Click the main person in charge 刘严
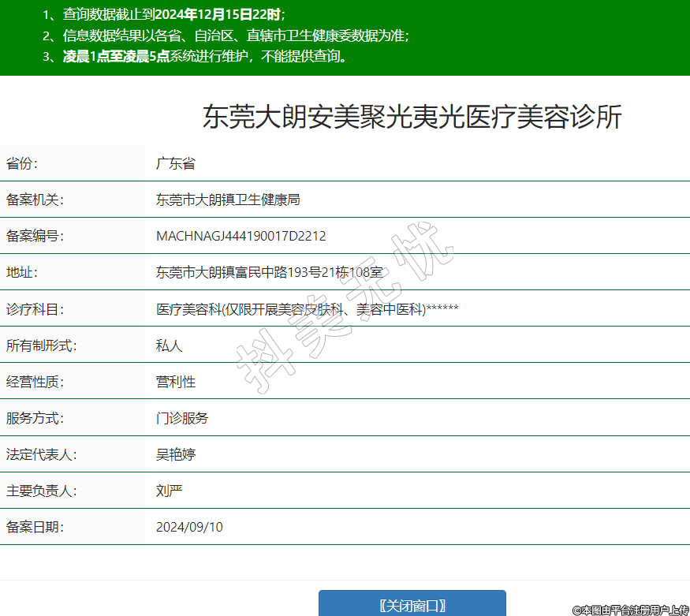 pos(169,491)
